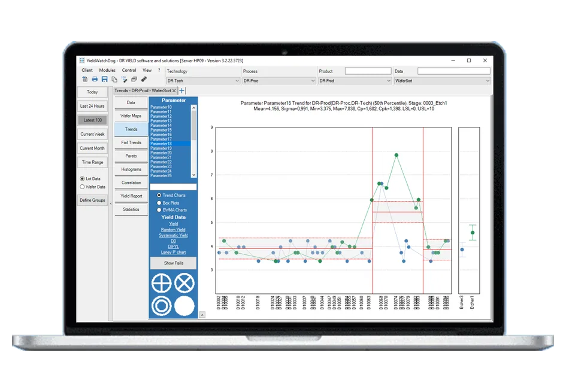Viewport: 566px width, 392px height.
Task: Select the wafer quadrant cross-circle icon
Action: pos(161,282)
